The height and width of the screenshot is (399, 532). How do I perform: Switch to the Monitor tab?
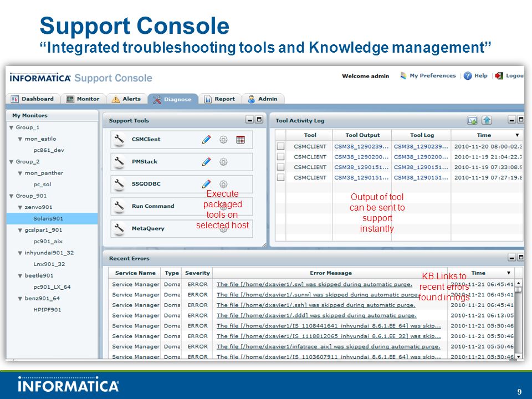click(84, 99)
